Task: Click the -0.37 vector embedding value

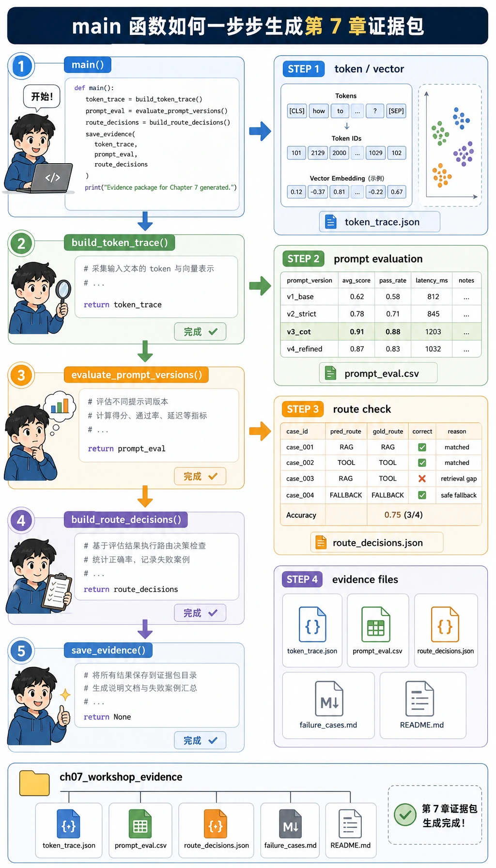Action: [318, 192]
